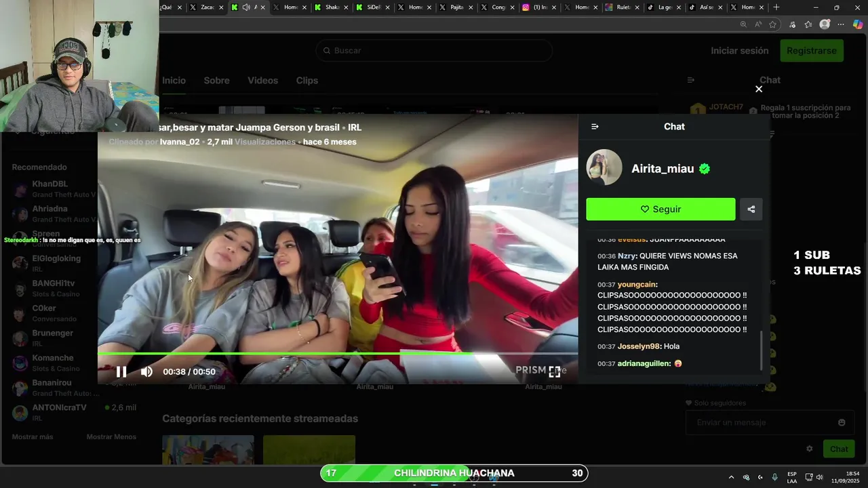Open the Airita_miau channel name link
This screenshot has height=488, width=868.
tap(663, 169)
